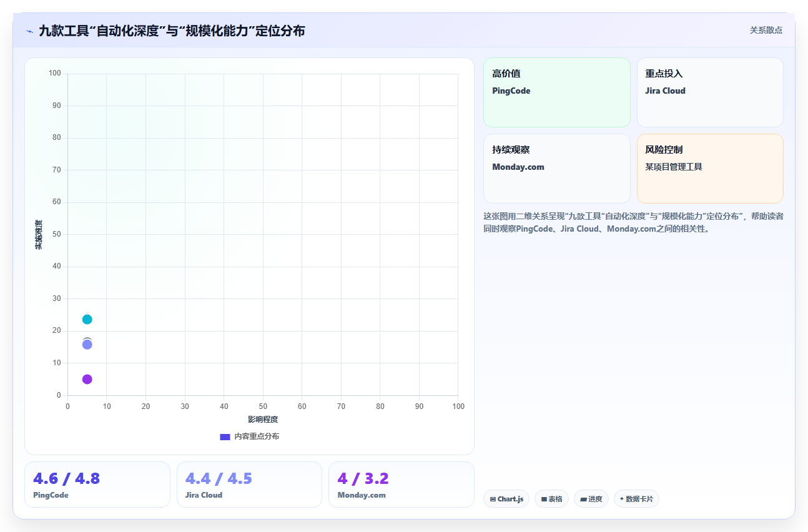This screenshot has width=808, height=532.
Task: Select the 4.4 / 4.5 Jira Cloud stat card
Action: coord(249,485)
